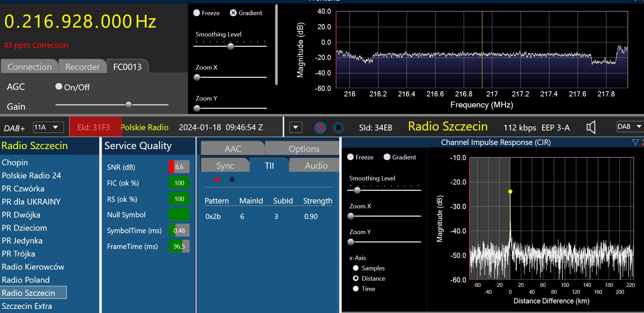Open the DAB mode dropdown
644x313 pixels.
click(x=630, y=127)
